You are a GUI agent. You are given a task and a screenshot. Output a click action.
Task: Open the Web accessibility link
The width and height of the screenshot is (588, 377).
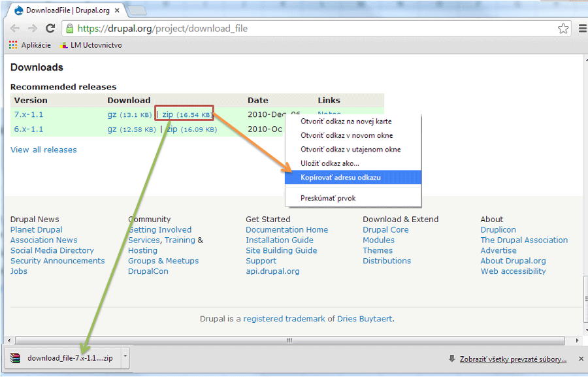point(513,271)
